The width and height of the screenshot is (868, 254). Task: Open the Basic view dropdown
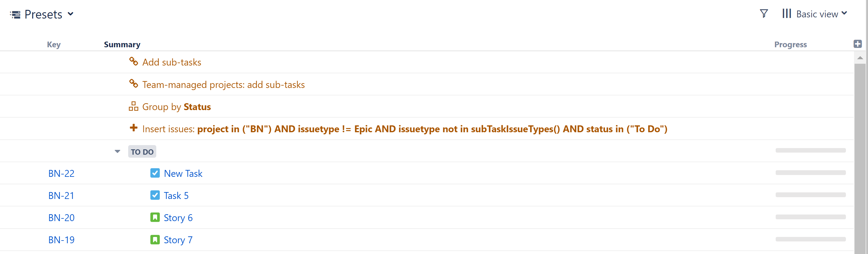[x=845, y=13]
